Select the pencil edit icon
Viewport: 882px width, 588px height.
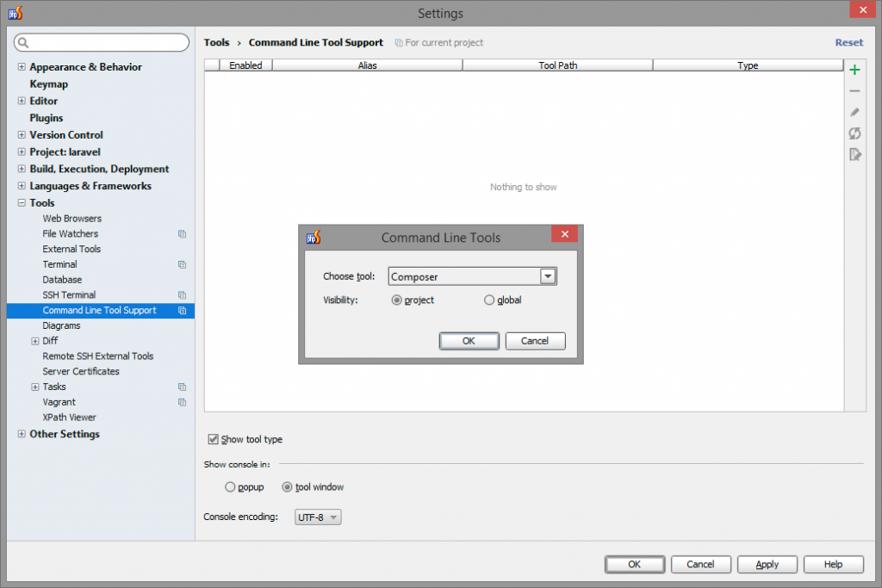pyautogui.click(x=854, y=111)
